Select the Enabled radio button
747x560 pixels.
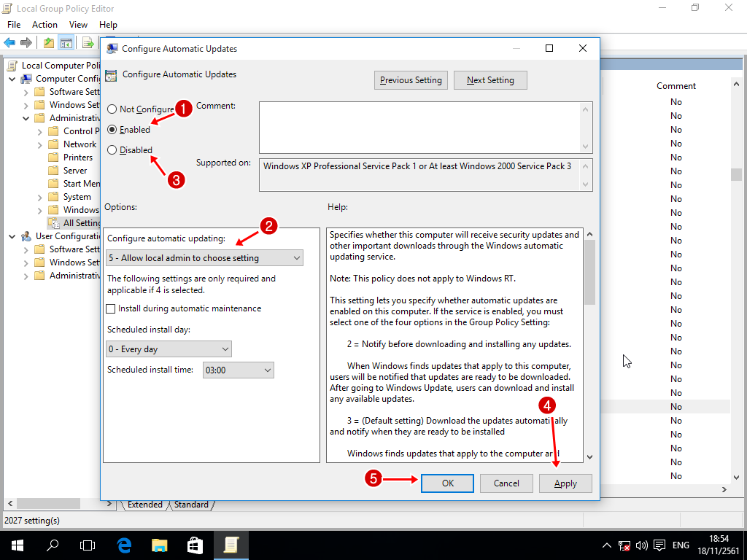pyautogui.click(x=112, y=130)
